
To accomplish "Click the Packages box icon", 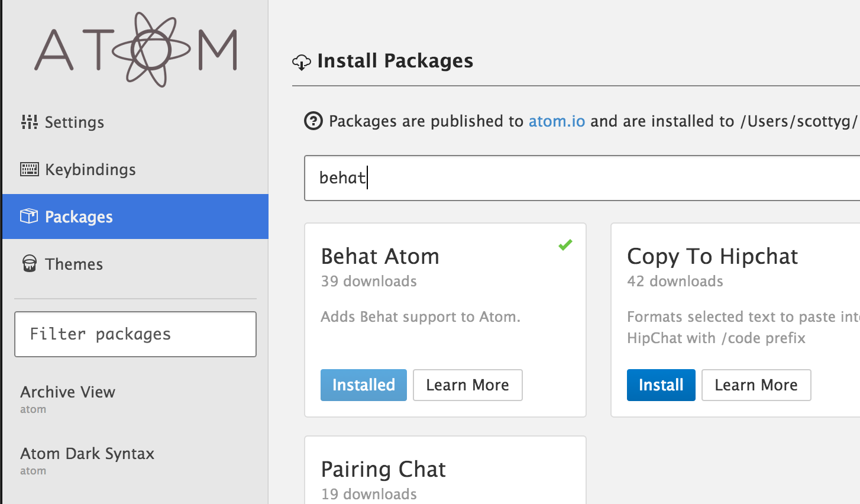I will (x=29, y=217).
